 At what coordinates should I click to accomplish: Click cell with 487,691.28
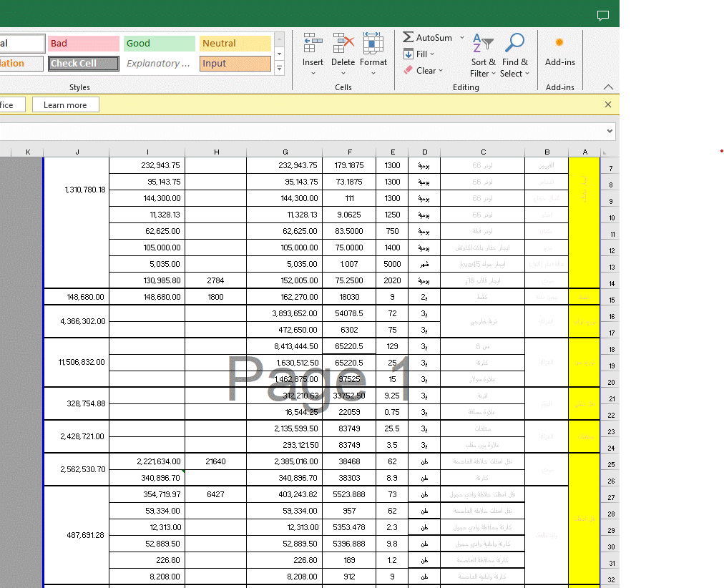77,535
